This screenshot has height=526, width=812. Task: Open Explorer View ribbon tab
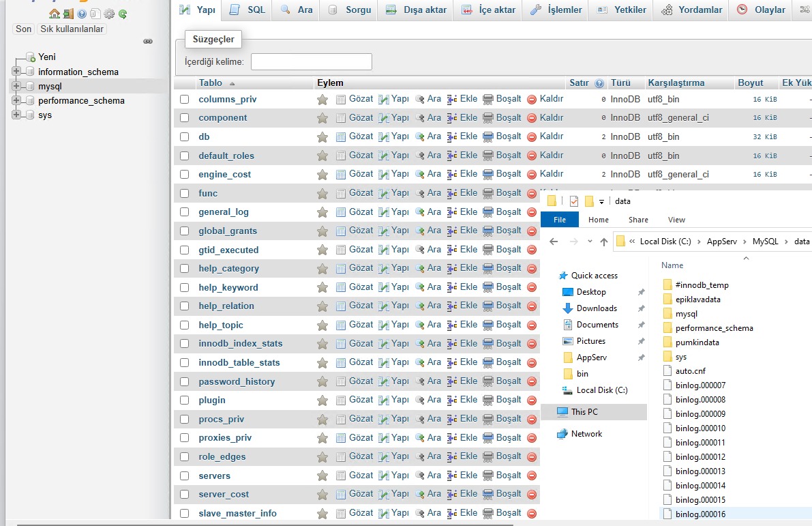676,220
